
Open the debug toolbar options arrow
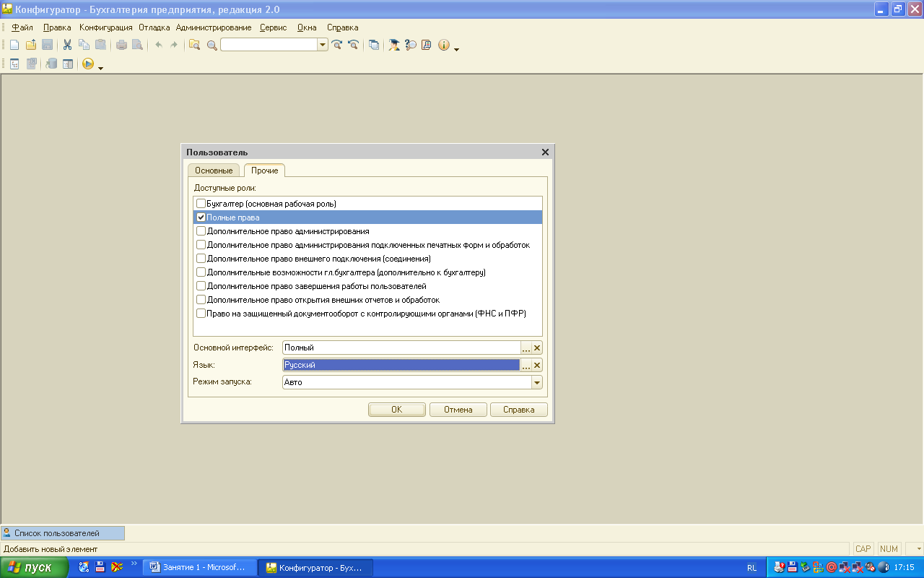pos(100,68)
